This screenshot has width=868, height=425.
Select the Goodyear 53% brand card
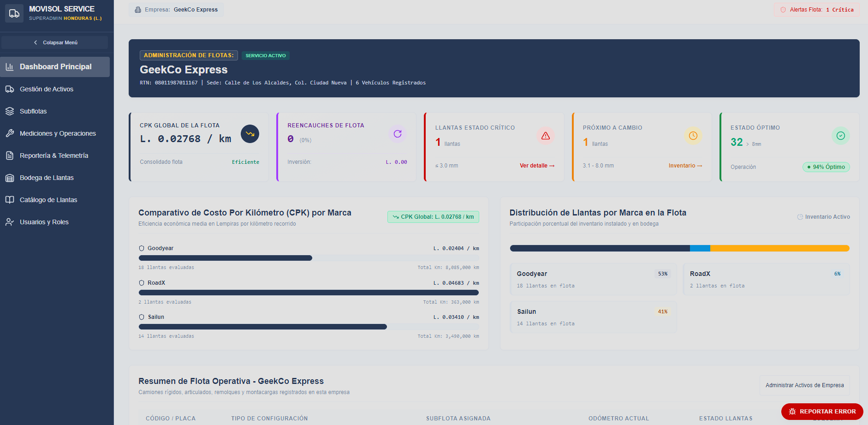[x=593, y=279]
